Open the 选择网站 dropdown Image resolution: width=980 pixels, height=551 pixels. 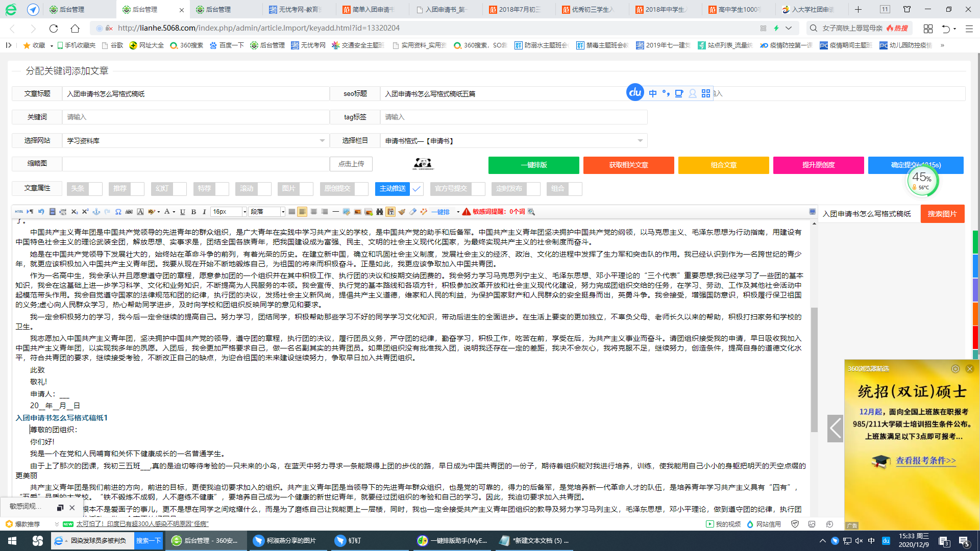pos(195,141)
